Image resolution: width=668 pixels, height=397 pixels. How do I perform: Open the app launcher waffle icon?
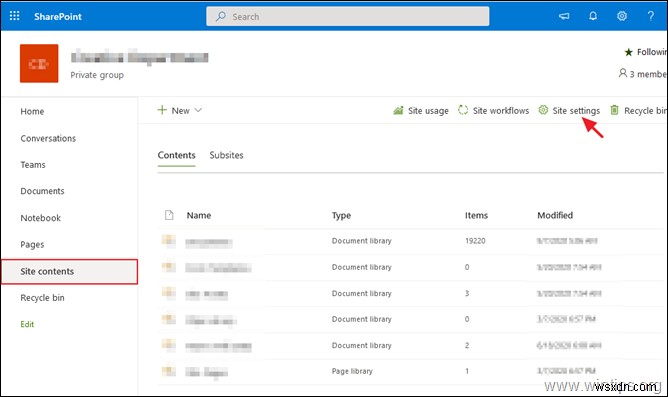[14, 16]
